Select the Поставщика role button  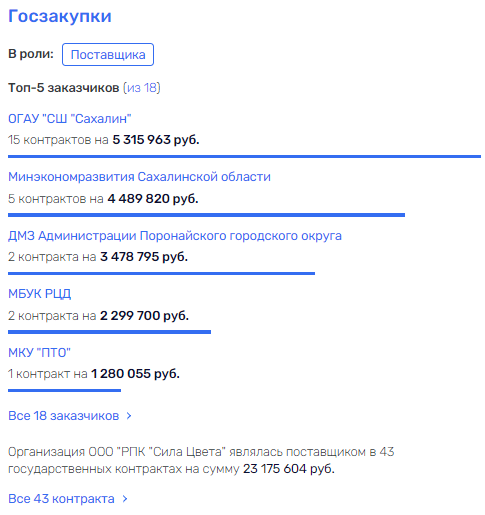108,54
